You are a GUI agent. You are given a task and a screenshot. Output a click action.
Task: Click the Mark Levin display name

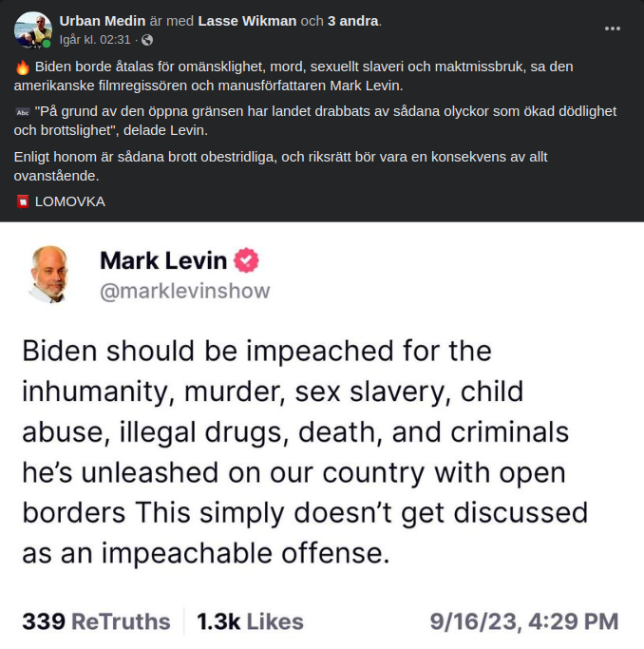(163, 260)
